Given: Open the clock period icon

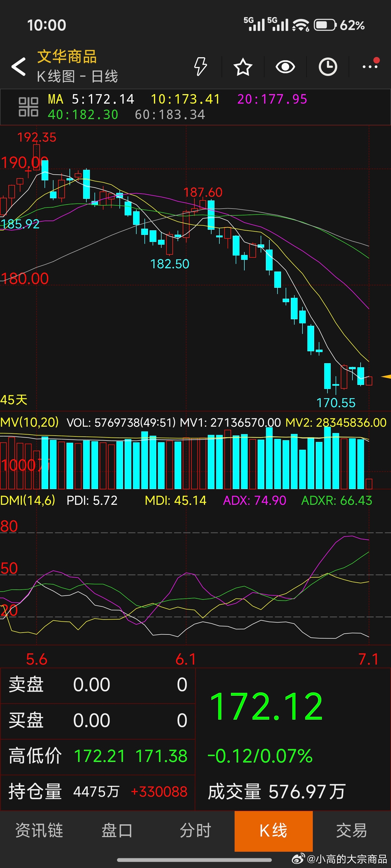Looking at the screenshot, I should pyautogui.click(x=328, y=67).
